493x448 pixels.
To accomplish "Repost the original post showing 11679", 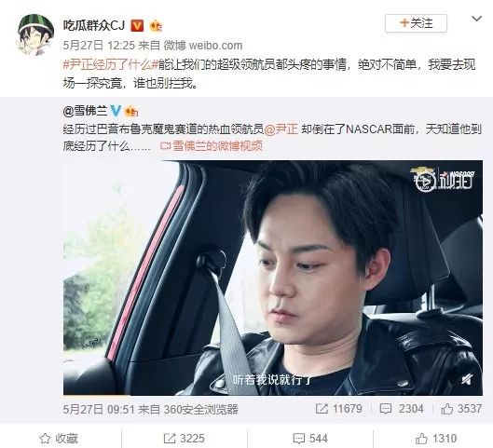I will pos(338,409).
